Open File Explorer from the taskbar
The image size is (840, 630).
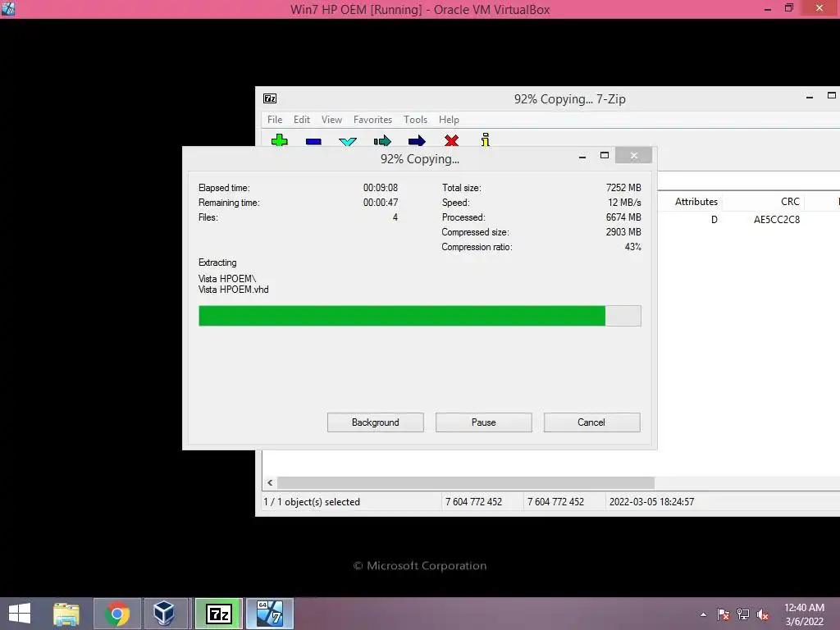(66, 614)
